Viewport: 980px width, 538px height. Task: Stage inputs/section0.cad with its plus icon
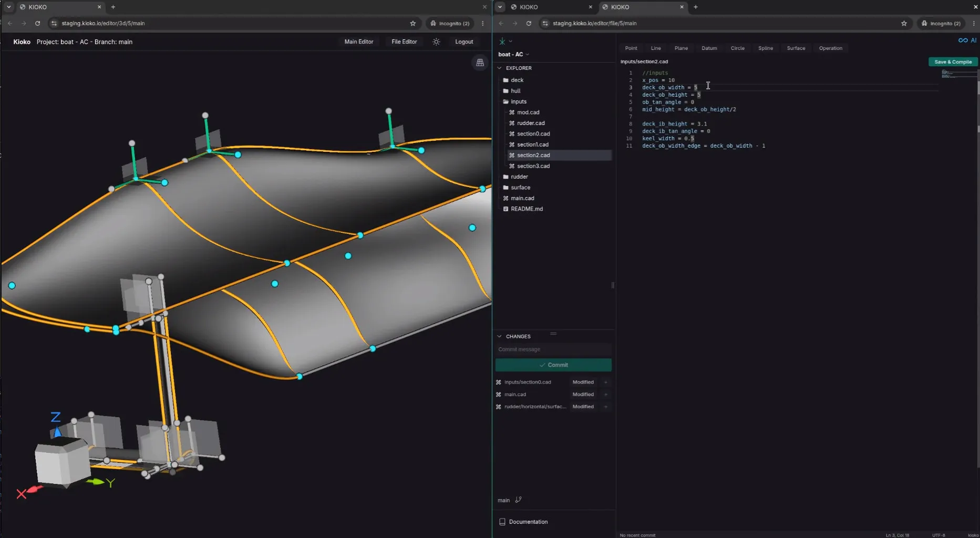pyautogui.click(x=606, y=382)
